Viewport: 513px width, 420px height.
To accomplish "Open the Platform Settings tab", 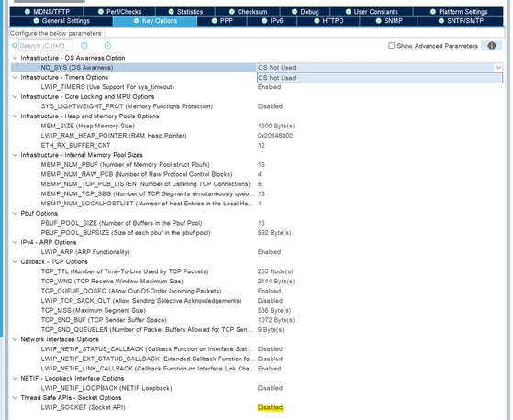I will click(x=458, y=12).
